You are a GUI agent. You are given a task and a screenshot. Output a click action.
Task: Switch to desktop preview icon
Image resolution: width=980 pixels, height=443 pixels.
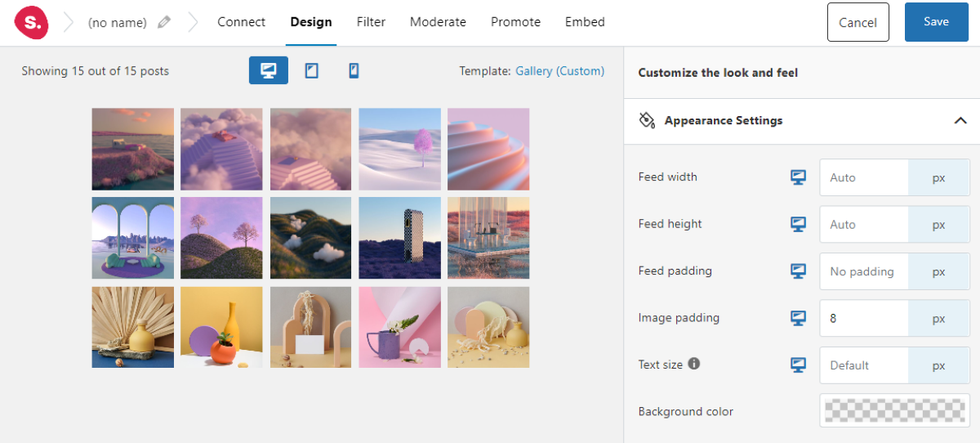pos(269,71)
